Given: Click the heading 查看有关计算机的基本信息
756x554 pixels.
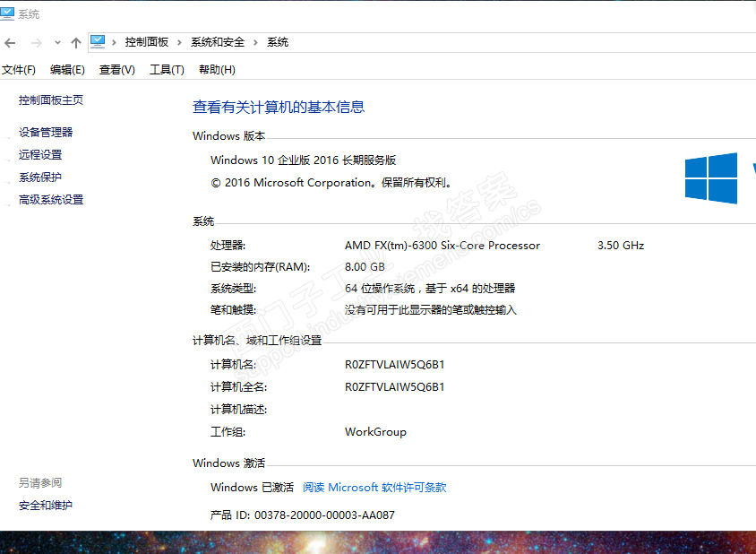Looking at the screenshot, I should coord(279,107).
